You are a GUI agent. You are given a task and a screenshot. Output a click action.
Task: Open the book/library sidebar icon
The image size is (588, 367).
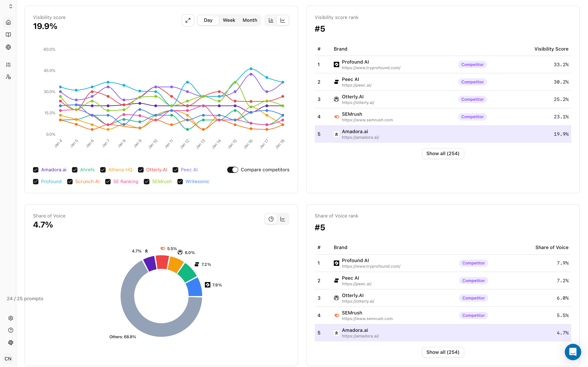point(8,35)
